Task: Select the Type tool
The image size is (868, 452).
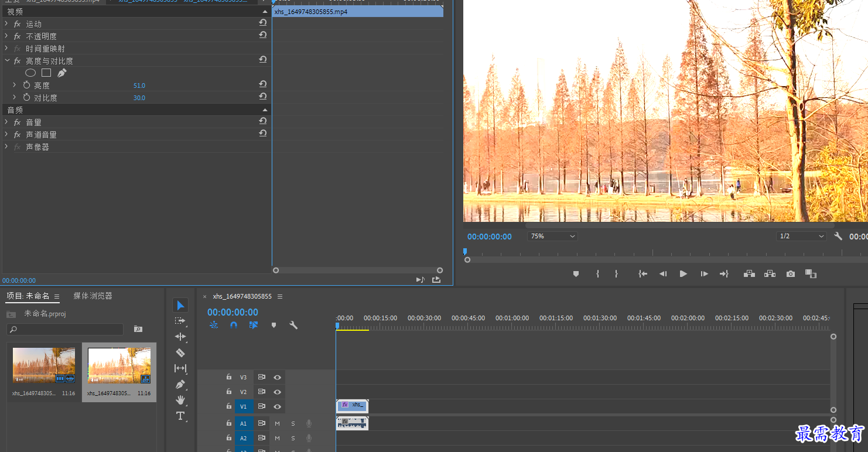Action: 180,416
